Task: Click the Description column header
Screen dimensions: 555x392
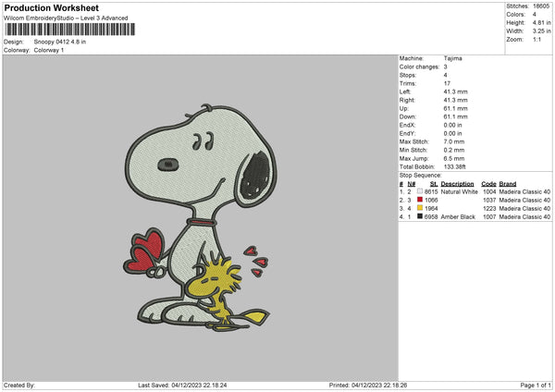Action: (x=457, y=184)
